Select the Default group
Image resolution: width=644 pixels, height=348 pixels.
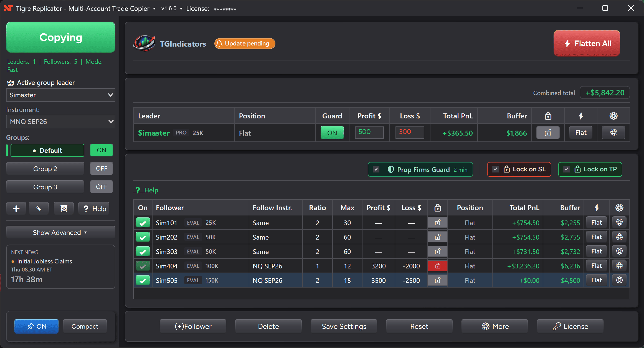(47, 150)
